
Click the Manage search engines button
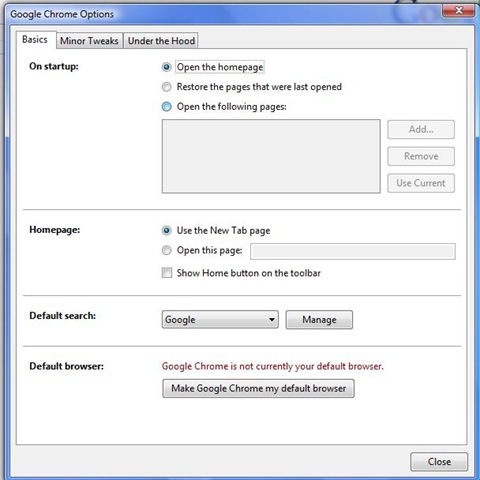[319, 320]
